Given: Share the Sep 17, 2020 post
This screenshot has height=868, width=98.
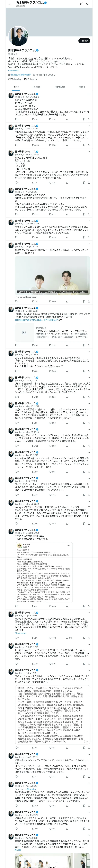Looking at the screenshot, I should tap(89, 183).
